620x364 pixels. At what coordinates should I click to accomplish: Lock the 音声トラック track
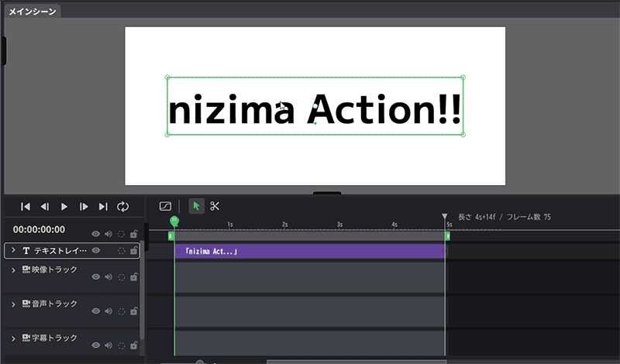pyautogui.click(x=133, y=311)
